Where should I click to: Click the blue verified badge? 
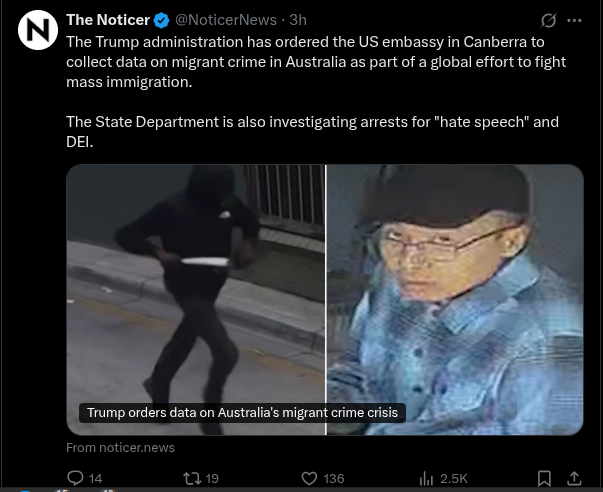pos(162,20)
